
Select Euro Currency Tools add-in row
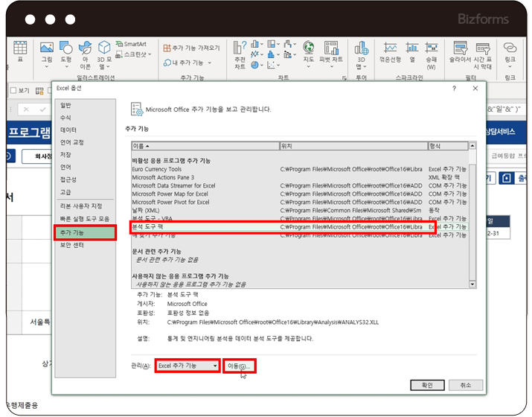(300, 169)
